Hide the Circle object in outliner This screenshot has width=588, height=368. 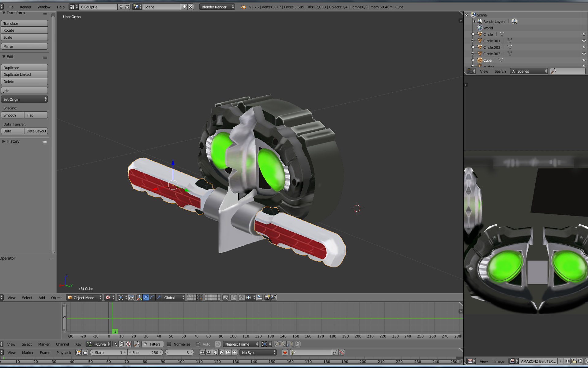tap(584, 34)
